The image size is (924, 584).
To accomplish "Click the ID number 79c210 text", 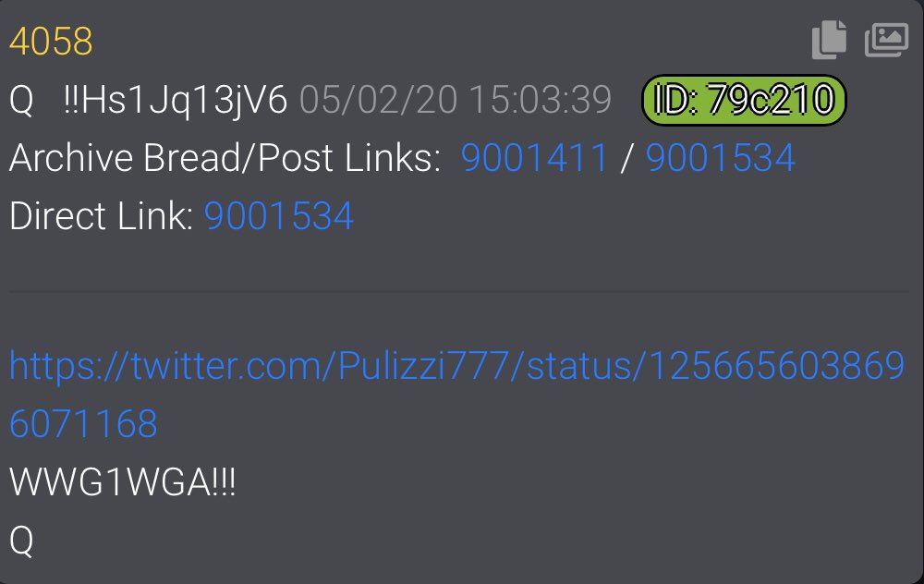I will click(x=771, y=100).
